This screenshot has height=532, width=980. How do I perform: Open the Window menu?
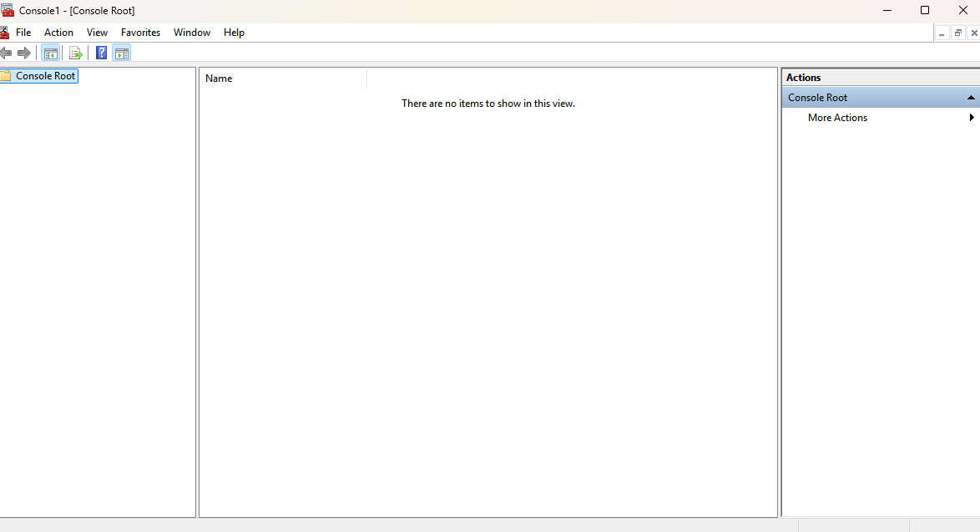click(x=192, y=33)
